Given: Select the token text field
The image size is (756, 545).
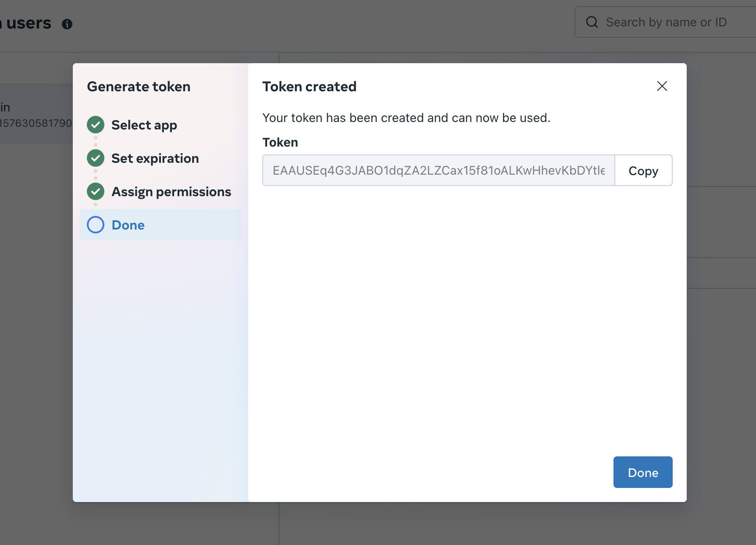Looking at the screenshot, I should pos(439,170).
